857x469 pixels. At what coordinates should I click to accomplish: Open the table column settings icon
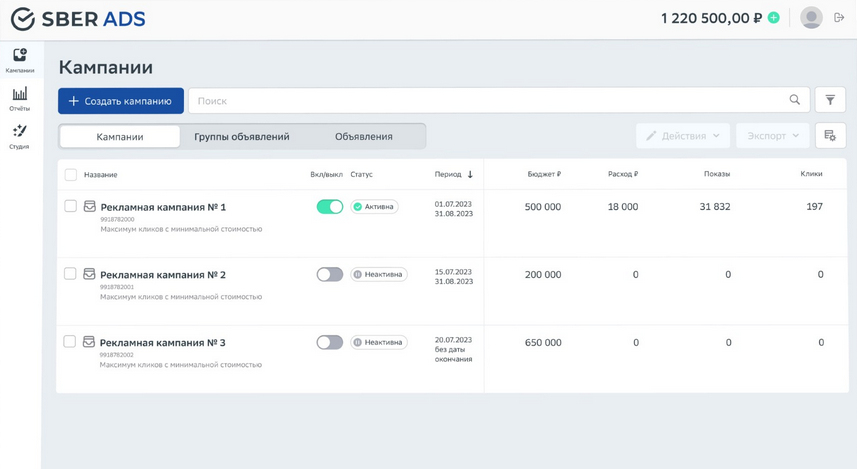pos(830,136)
